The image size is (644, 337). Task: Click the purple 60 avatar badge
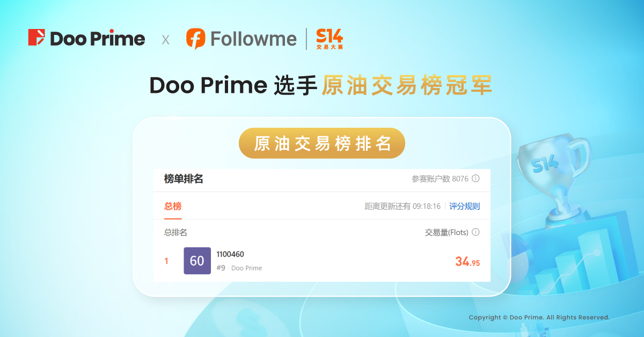[x=197, y=261]
